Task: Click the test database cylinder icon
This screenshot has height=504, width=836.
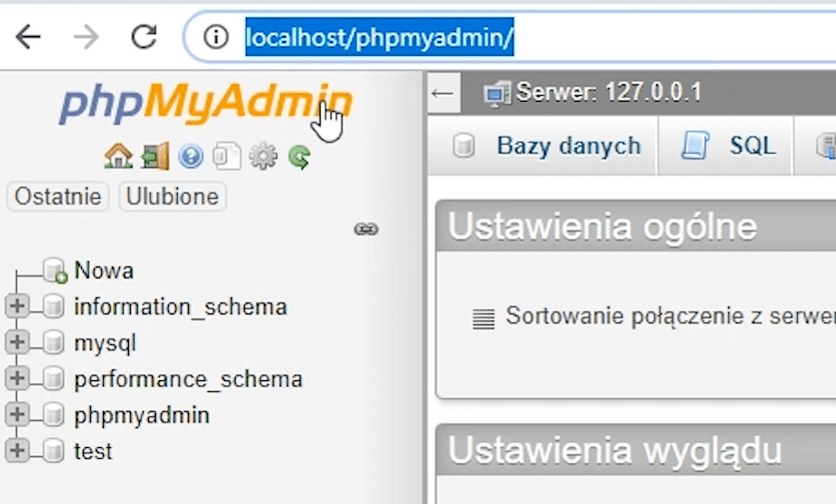Action: (x=53, y=451)
